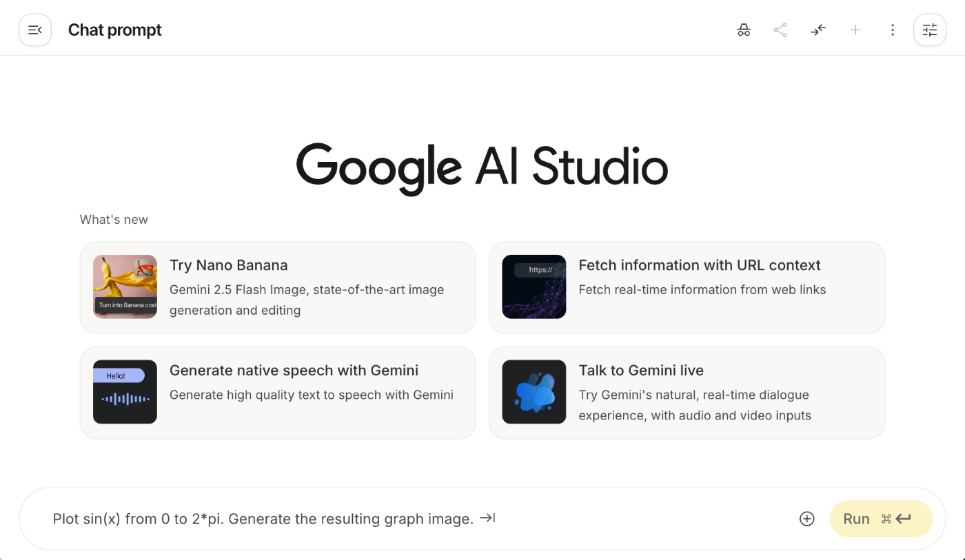Click the URL context https thumbnail
This screenshot has width=965, height=560.
click(534, 287)
